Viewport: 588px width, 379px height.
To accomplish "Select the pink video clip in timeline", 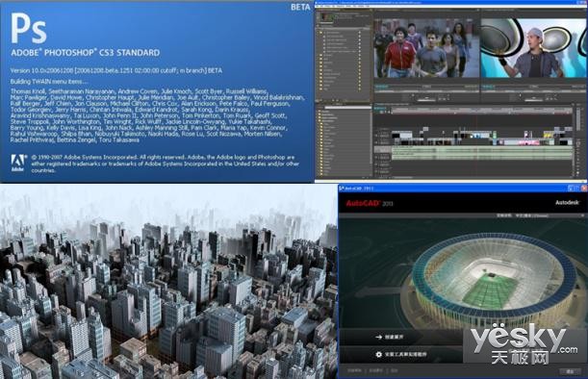I will pos(528,142).
